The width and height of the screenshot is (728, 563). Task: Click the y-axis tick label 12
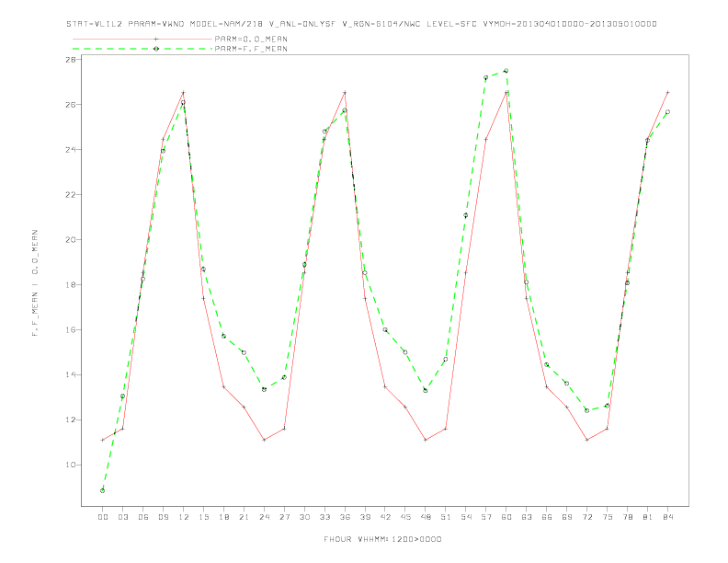click(71, 419)
